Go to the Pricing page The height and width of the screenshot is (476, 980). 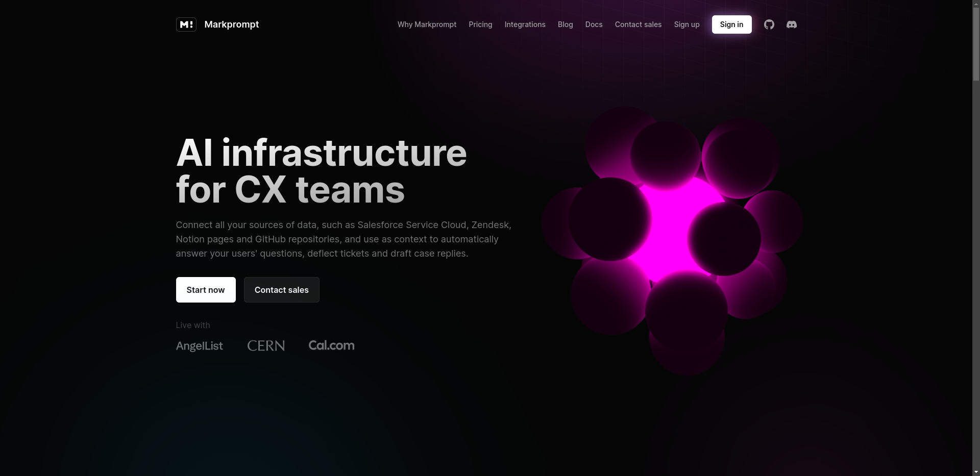[x=480, y=24]
